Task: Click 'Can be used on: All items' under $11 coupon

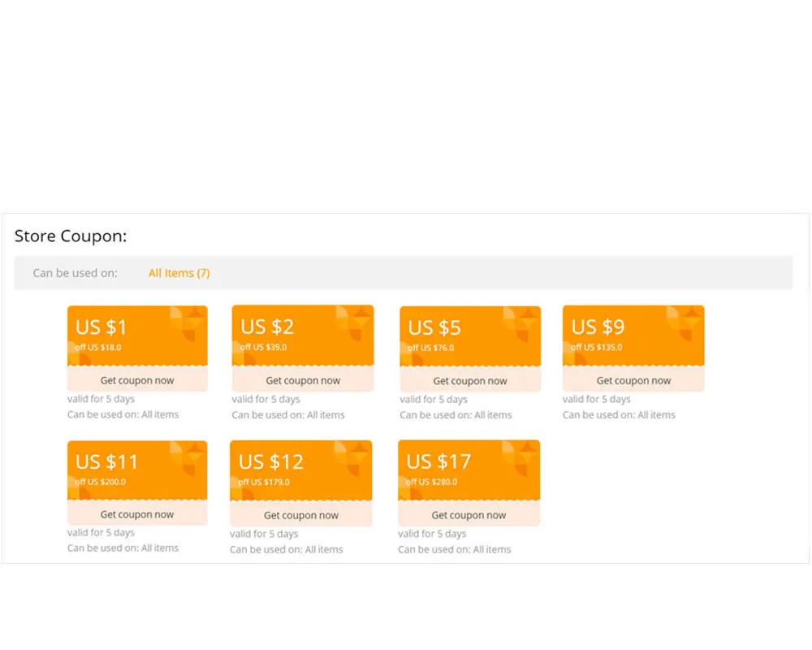Action: [x=123, y=548]
